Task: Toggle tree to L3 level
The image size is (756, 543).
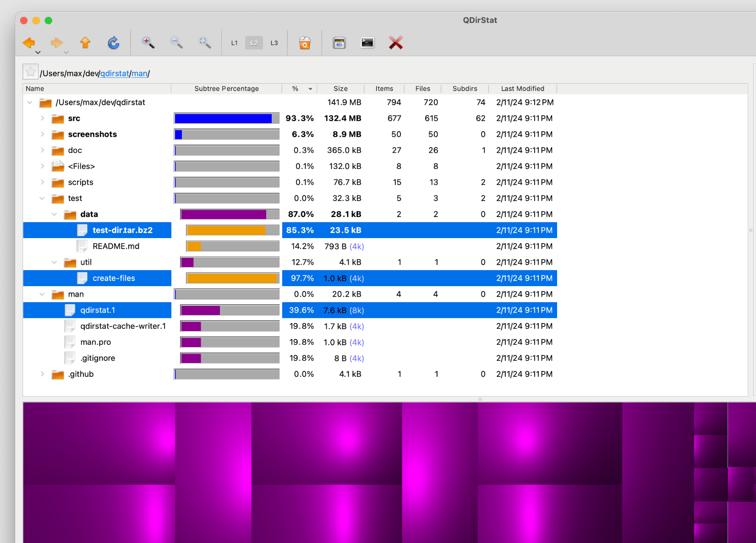Action: [x=274, y=43]
